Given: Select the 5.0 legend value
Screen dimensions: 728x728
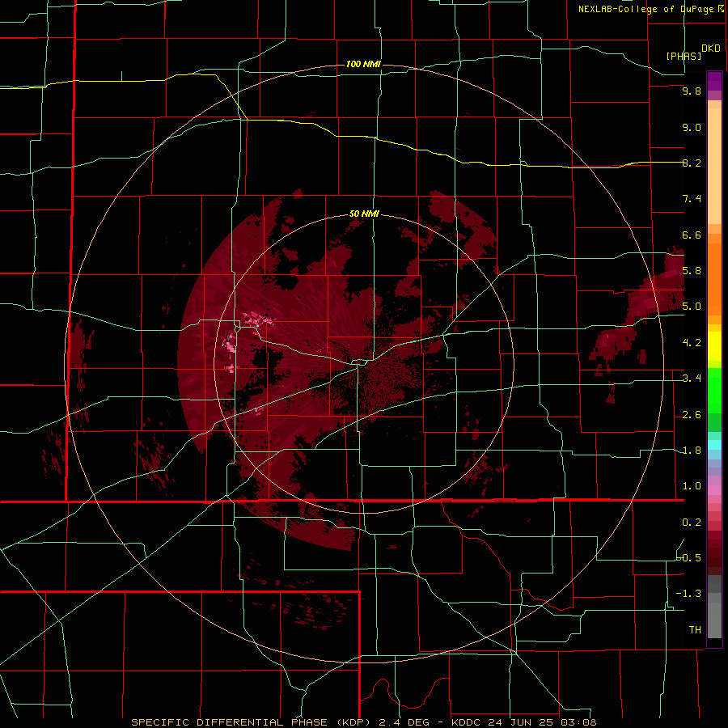Looking at the screenshot, I should click(x=692, y=307).
